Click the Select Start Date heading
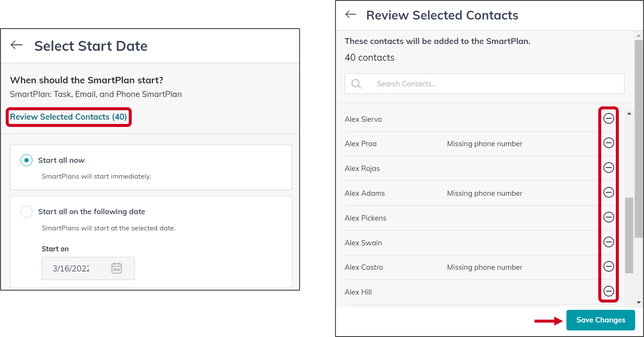644x337 pixels. click(x=91, y=46)
